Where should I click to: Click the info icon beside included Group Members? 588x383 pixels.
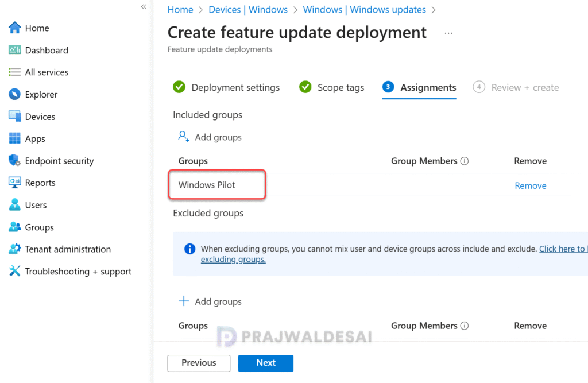tap(464, 161)
